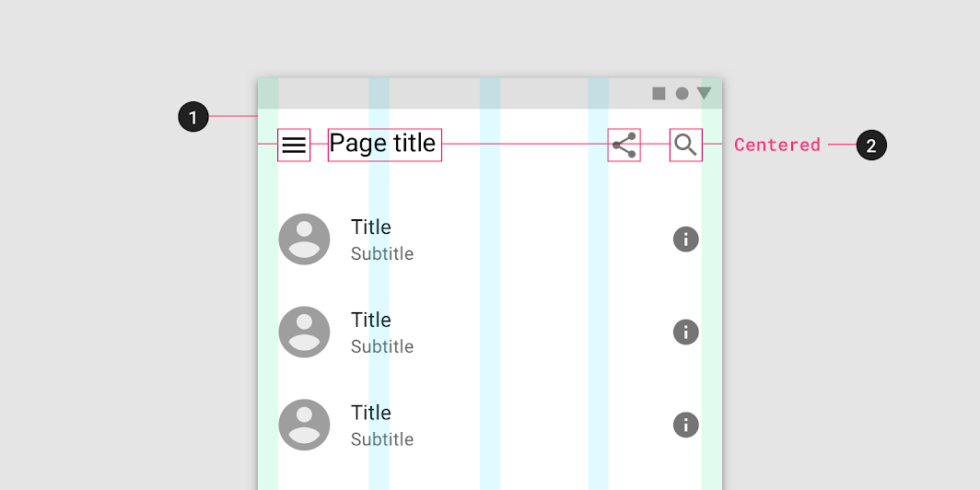Viewport: 980px width, 490px height.
Task: Tap the share icon in app bar
Action: point(624,145)
